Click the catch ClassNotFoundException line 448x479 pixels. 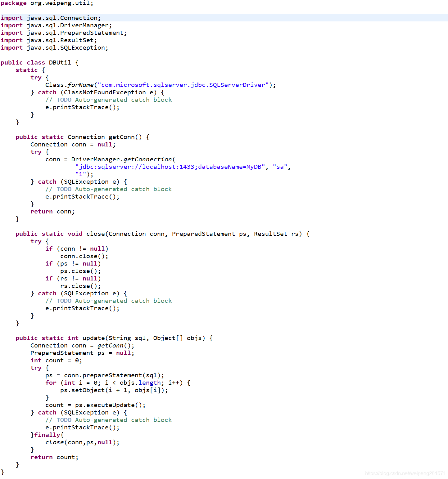coord(97,92)
